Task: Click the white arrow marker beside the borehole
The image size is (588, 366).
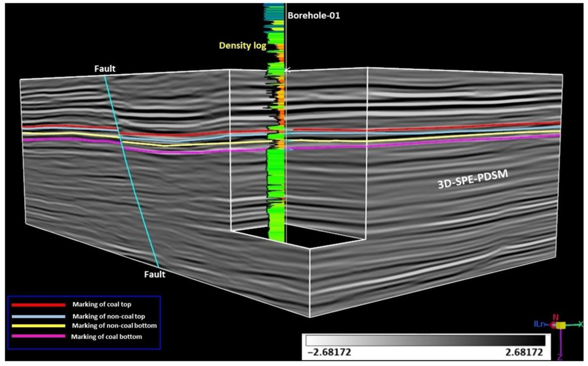Action: (x=287, y=70)
